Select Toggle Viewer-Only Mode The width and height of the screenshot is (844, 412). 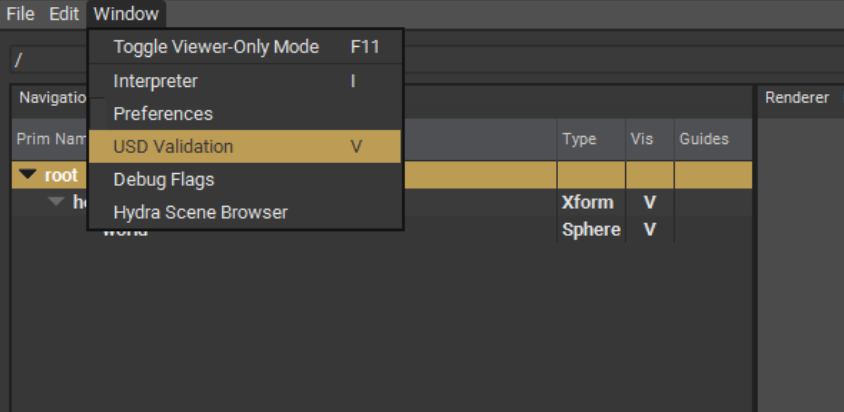pyautogui.click(x=216, y=47)
